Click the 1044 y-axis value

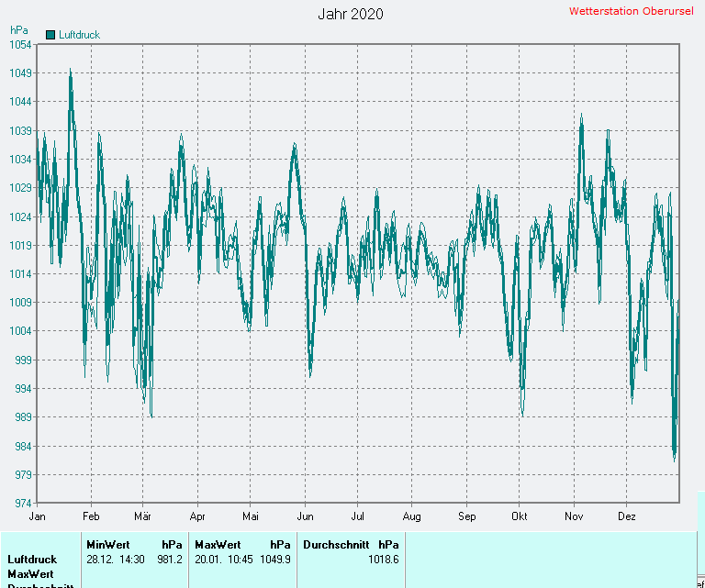coord(21,102)
